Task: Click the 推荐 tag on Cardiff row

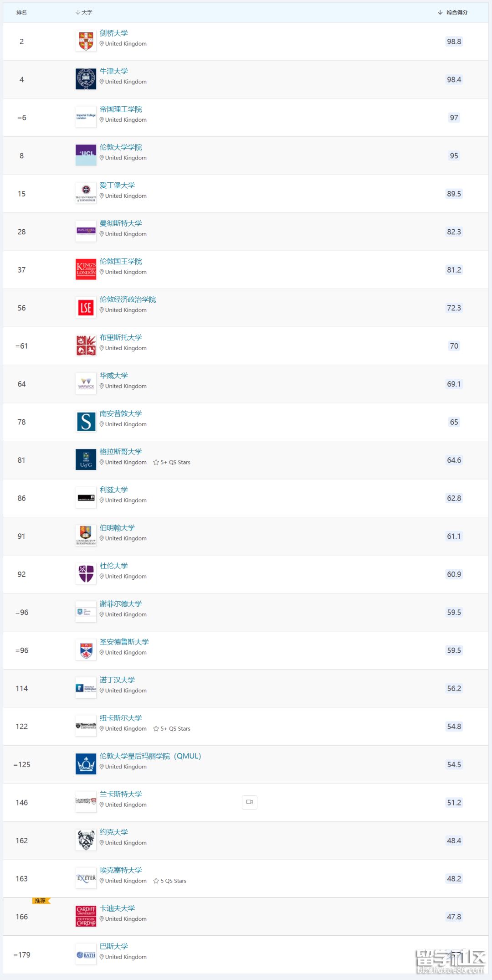Action: [41, 901]
